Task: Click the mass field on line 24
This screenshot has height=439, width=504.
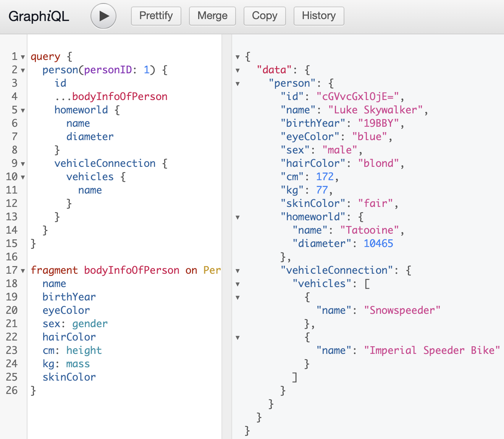Action: coord(78,364)
